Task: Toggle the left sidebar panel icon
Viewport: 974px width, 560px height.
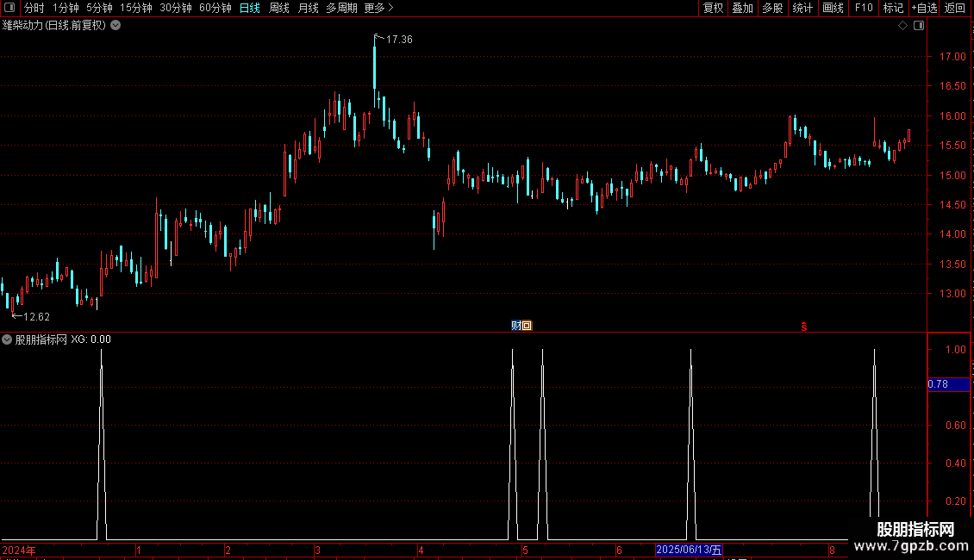Action: 9,8
